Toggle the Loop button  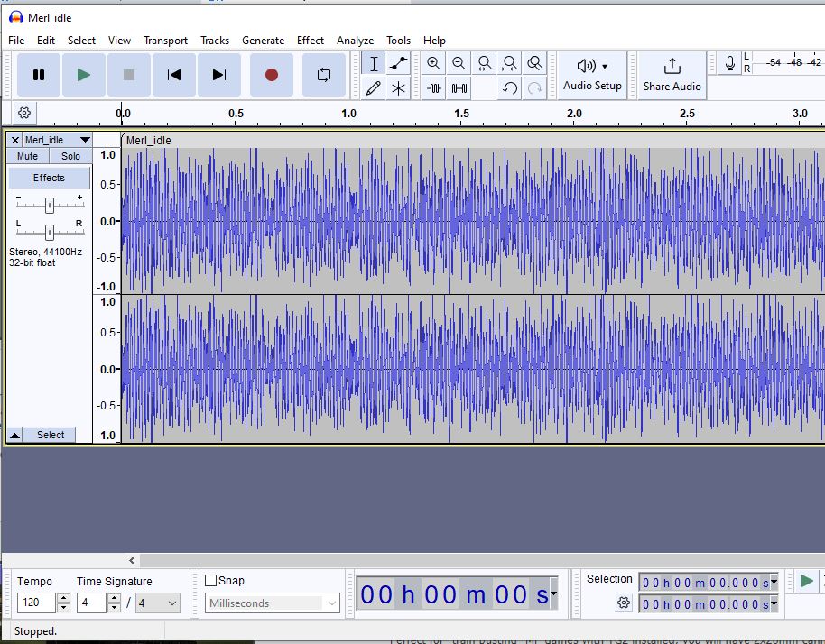(x=324, y=75)
